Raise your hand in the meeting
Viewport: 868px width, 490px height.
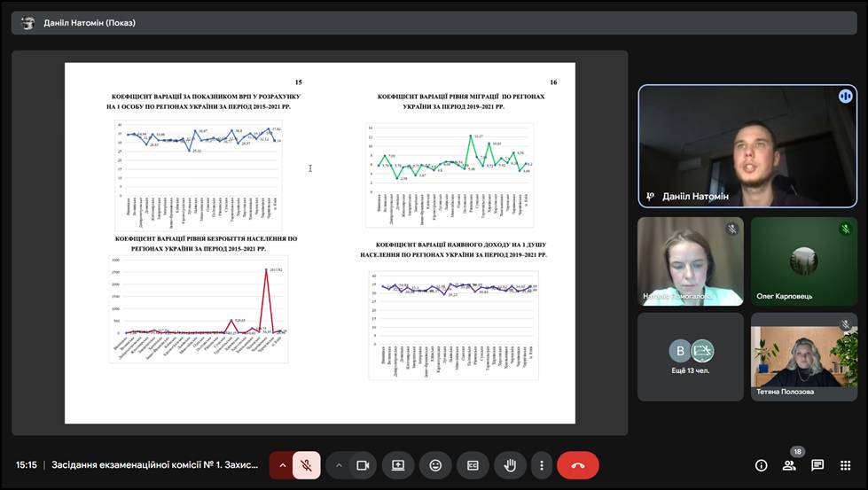coord(510,465)
